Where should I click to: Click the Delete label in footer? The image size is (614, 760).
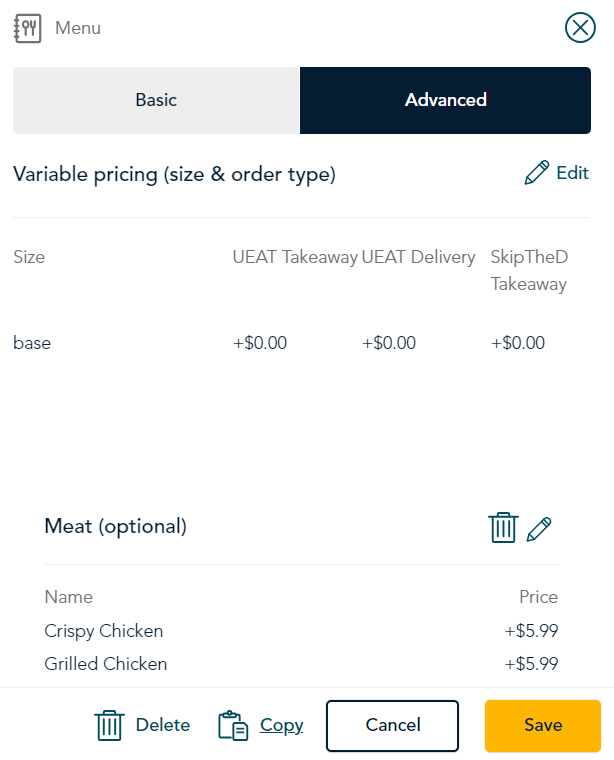click(163, 725)
